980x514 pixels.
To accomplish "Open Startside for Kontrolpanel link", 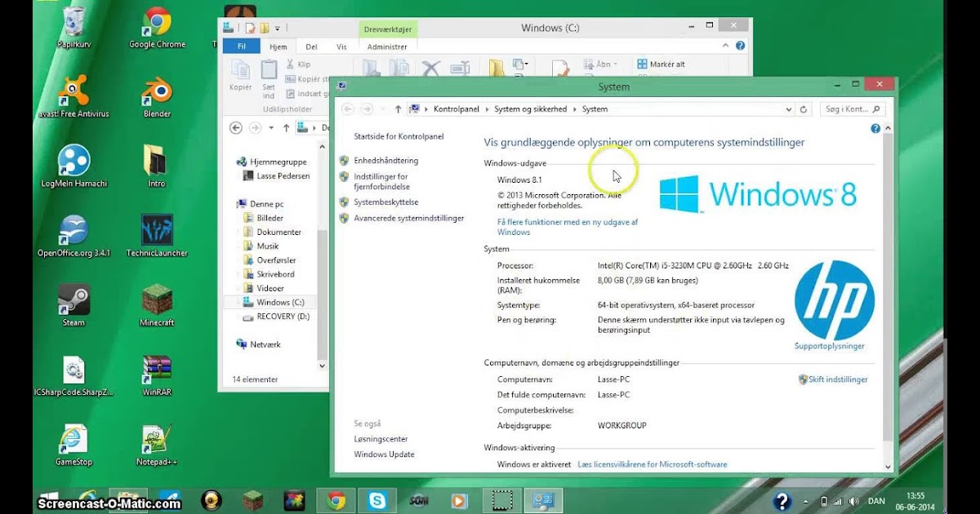I will click(399, 136).
